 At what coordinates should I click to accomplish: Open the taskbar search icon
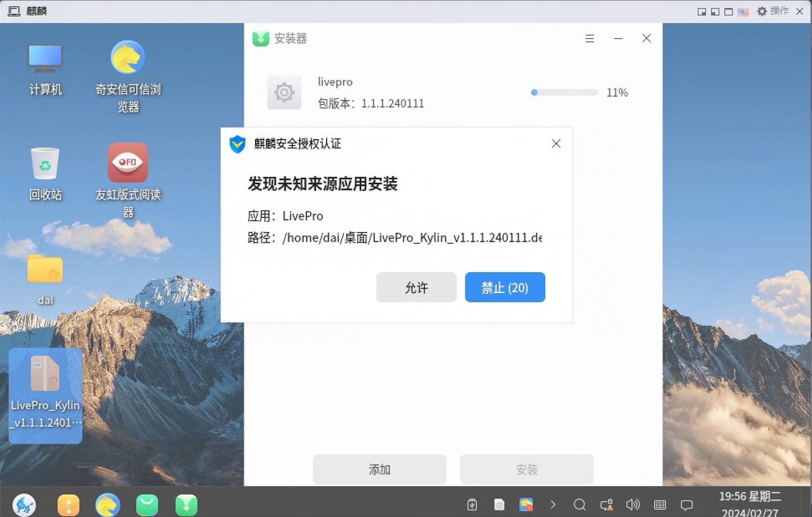click(x=579, y=504)
